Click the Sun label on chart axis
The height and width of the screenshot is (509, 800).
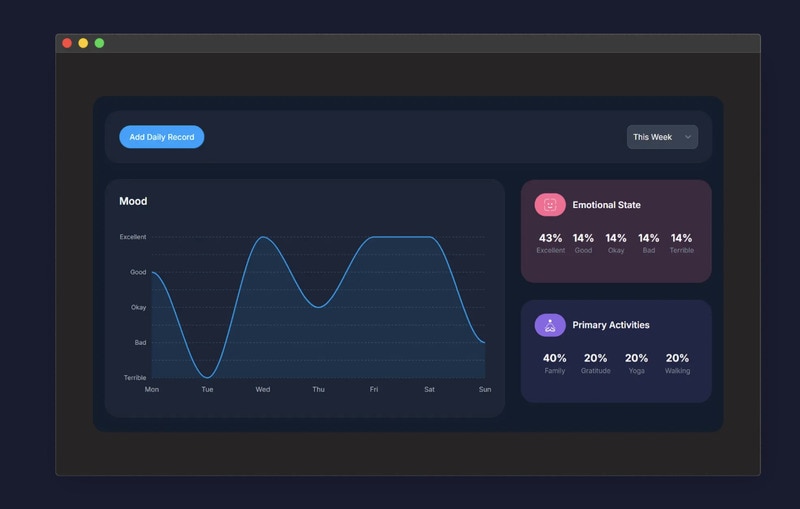[x=485, y=389]
